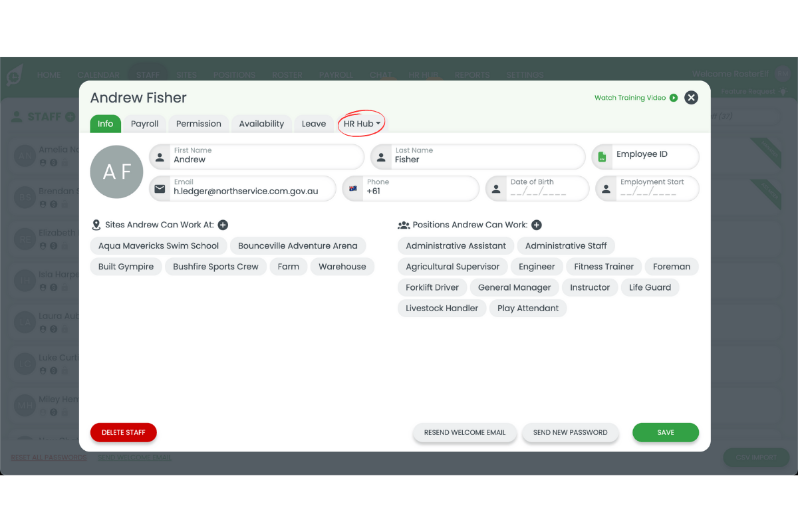Viewport: 798px width, 532px height.
Task: Click the envelope icon in the Email field
Action: [x=160, y=188]
